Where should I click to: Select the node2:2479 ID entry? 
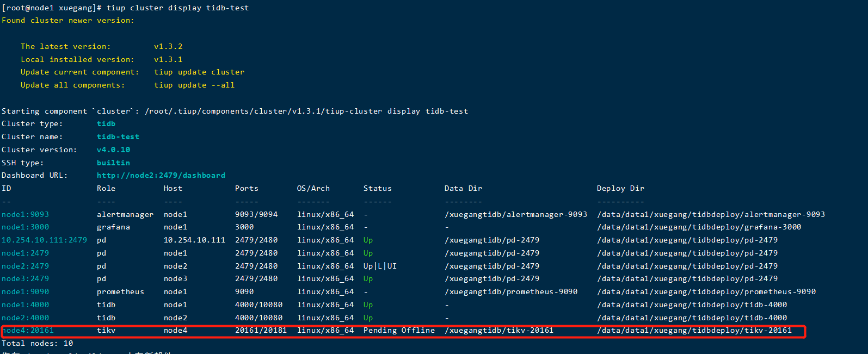pos(25,266)
